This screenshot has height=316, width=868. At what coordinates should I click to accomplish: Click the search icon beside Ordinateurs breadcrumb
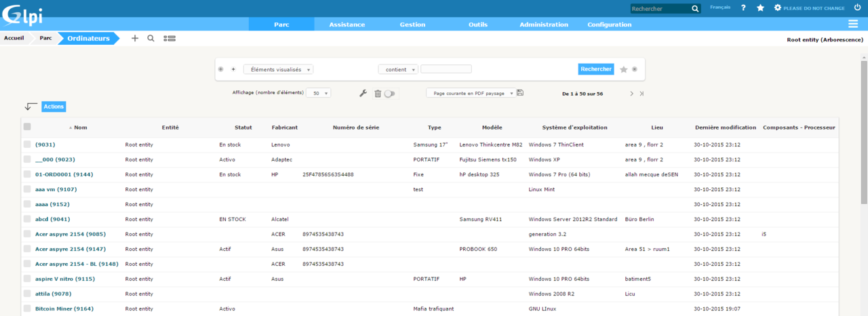pos(151,39)
